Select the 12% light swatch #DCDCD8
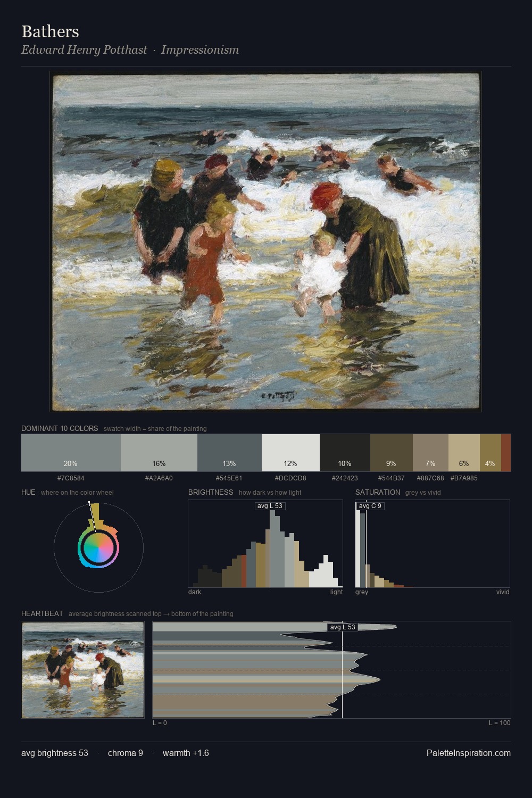The image size is (532, 798). [x=290, y=453]
